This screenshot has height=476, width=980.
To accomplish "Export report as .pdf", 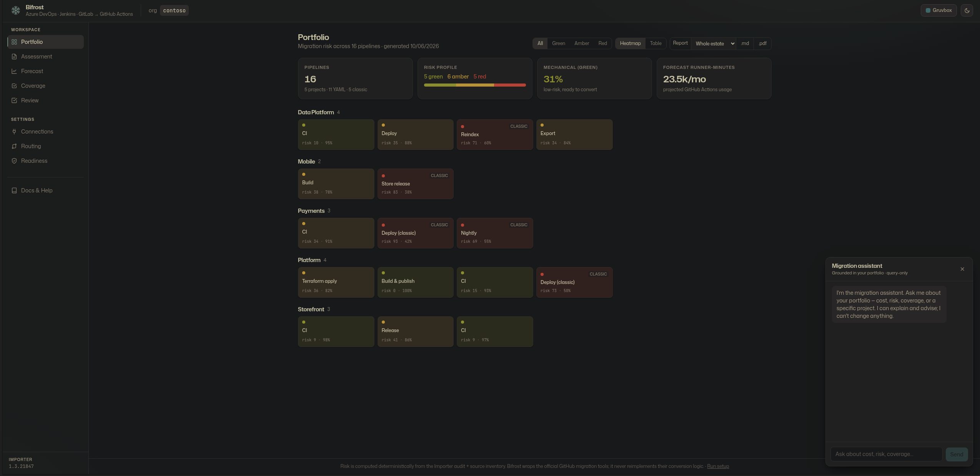I will (762, 43).
